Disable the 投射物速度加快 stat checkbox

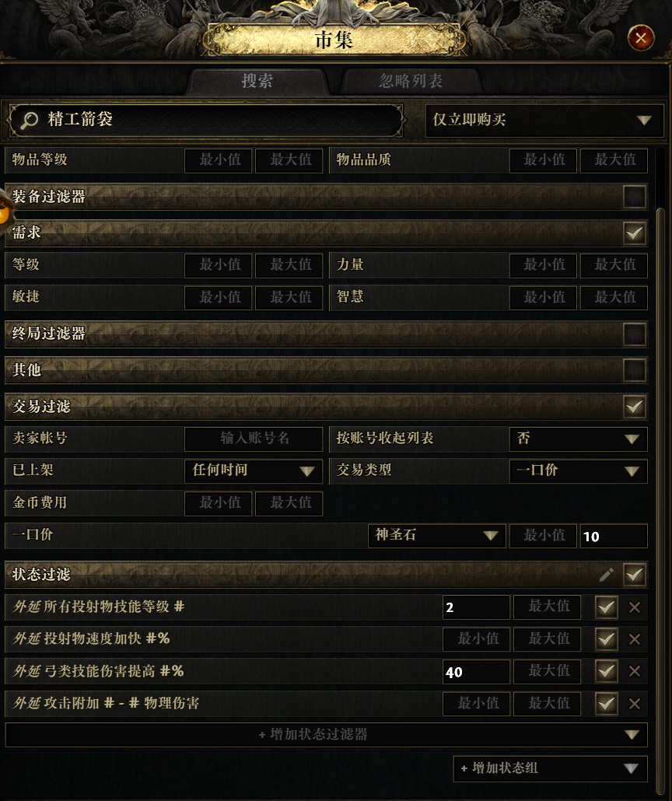pyautogui.click(x=607, y=639)
